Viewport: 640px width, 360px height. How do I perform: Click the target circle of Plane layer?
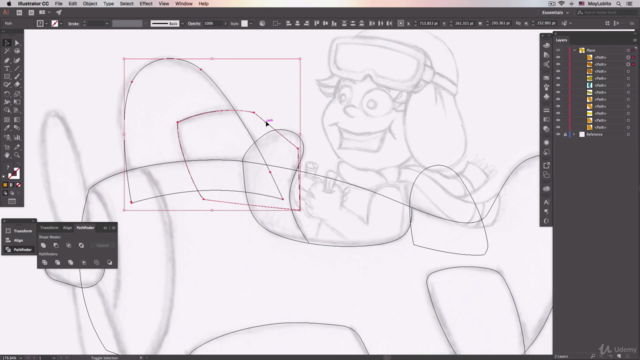[x=628, y=50]
